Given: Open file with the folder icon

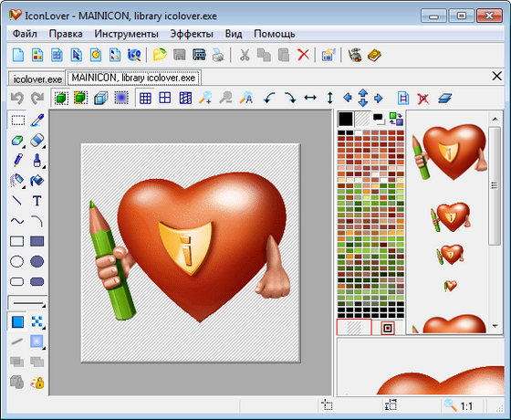Looking at the screenshot, I should click(160, 55).
